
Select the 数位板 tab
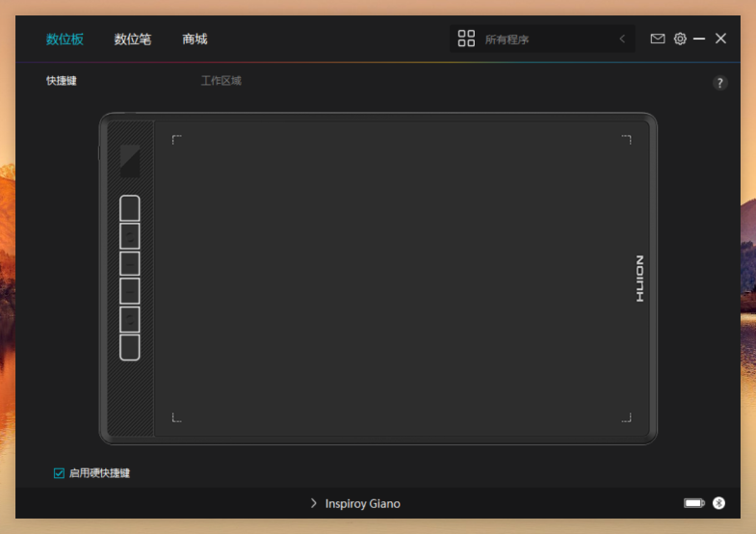click(x=65, y=39)
